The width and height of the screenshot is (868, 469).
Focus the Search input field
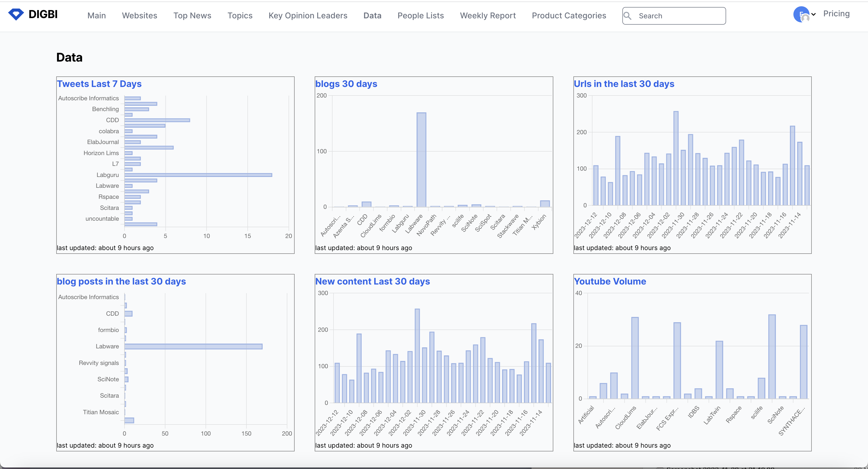point(674,16)
